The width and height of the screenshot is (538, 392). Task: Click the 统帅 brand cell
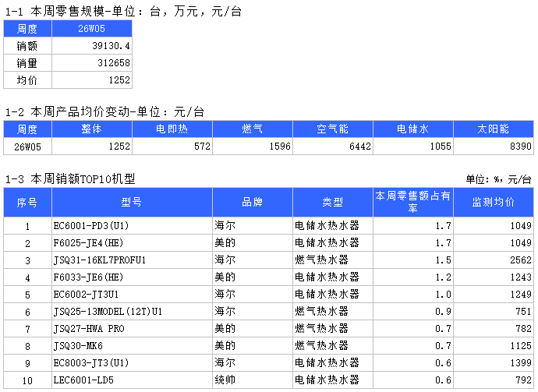tap(253, 380)
